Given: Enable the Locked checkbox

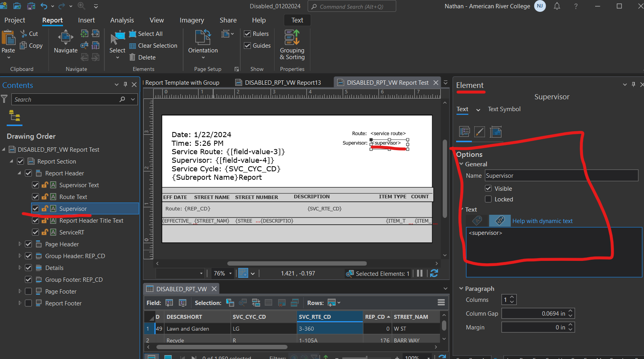Looking at the screenshot, I should pos(488,199).
